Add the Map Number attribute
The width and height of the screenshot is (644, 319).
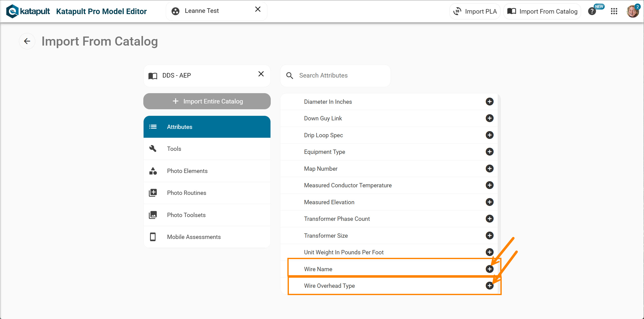coord(489,168)
